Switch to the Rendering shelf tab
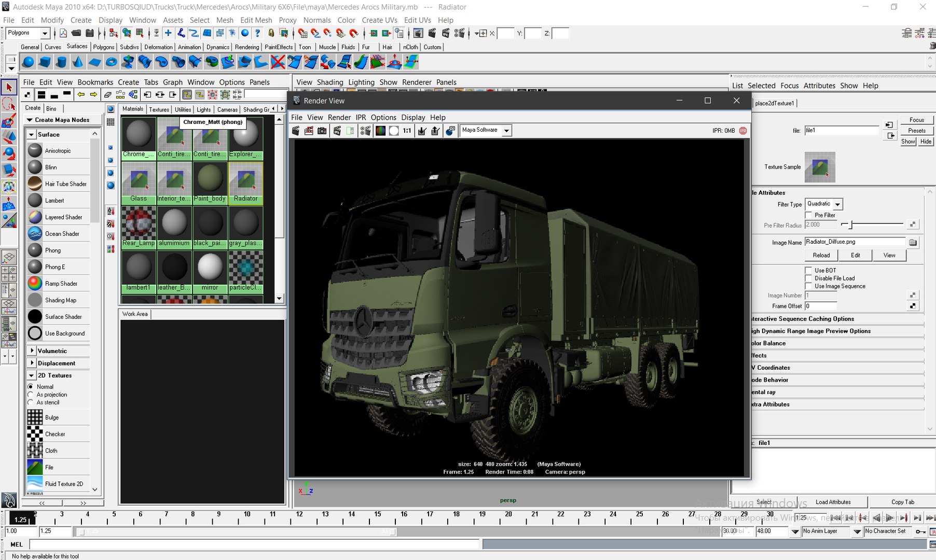Screen dimensions: 936x560 247,47
